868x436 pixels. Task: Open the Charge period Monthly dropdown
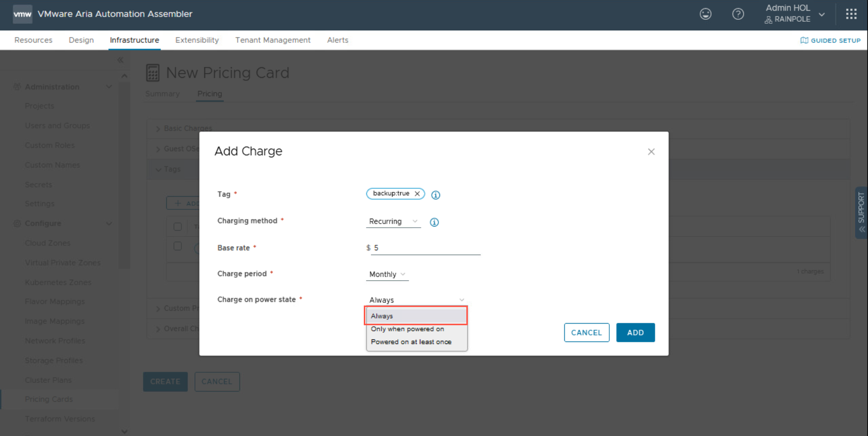click(387, 275)
